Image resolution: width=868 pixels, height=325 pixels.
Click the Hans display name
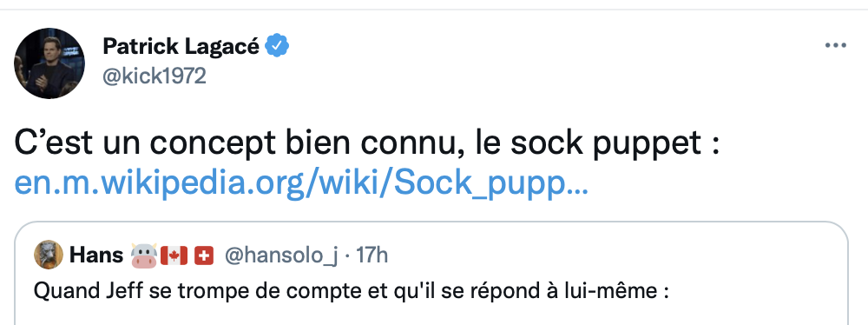point(96,255)
